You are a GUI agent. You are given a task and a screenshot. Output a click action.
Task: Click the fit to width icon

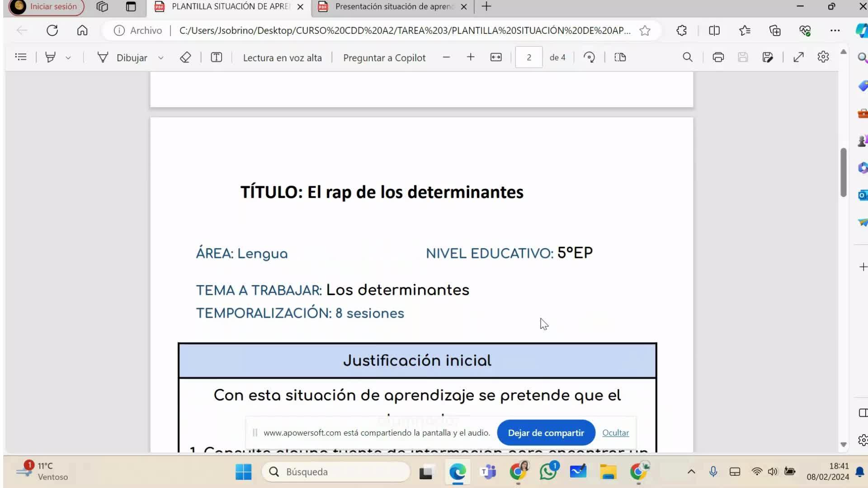tap(496, 57)
